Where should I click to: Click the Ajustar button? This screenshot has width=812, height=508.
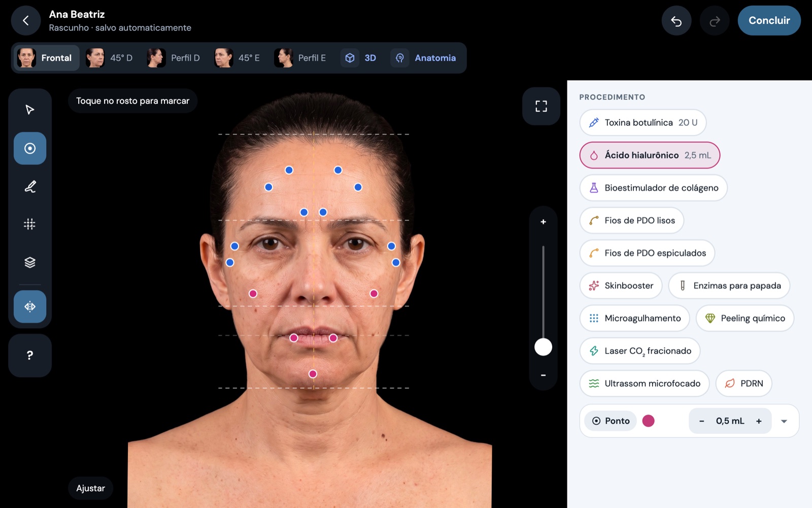point(91,488)
